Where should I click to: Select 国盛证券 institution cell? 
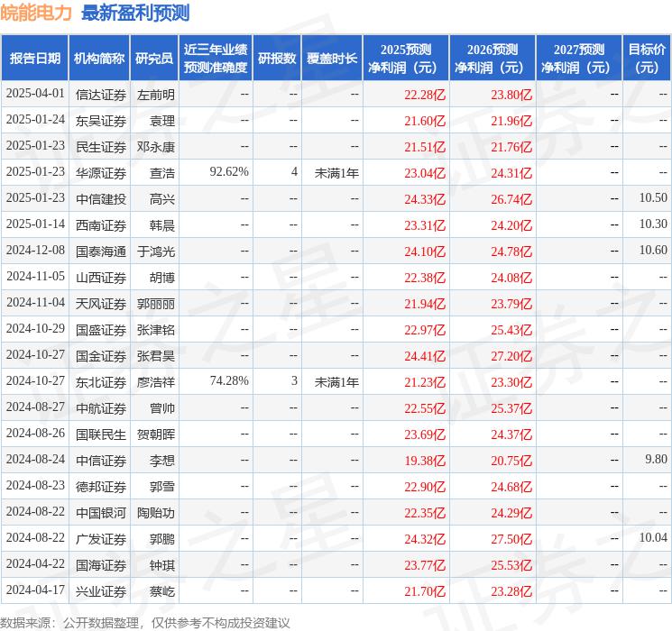click(101, 330)
